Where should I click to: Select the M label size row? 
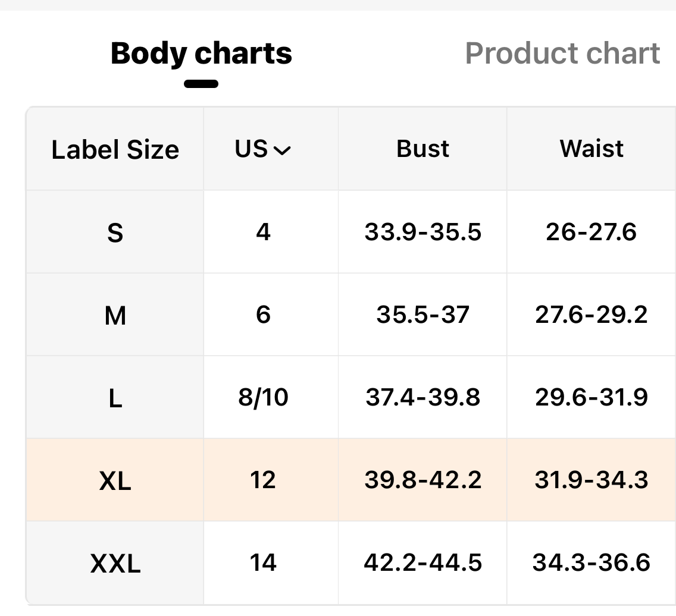[115, 315]
